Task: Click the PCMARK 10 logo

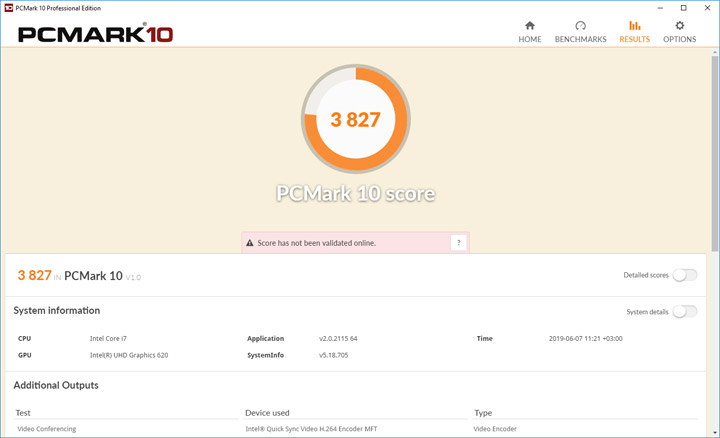Action: 96,33
